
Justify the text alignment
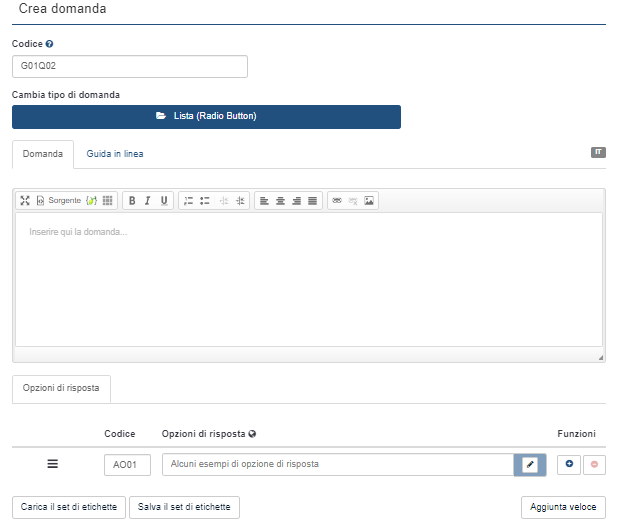point(312,201)
